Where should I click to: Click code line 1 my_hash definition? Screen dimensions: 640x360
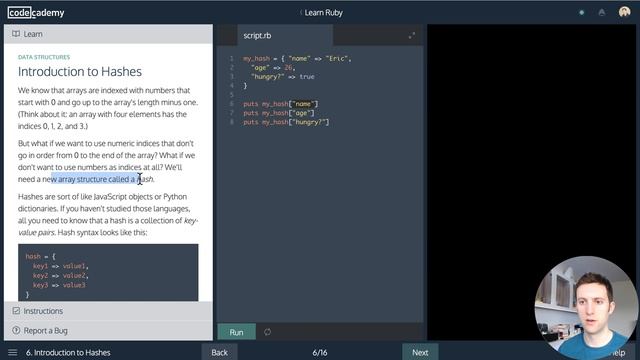point(297,58)
